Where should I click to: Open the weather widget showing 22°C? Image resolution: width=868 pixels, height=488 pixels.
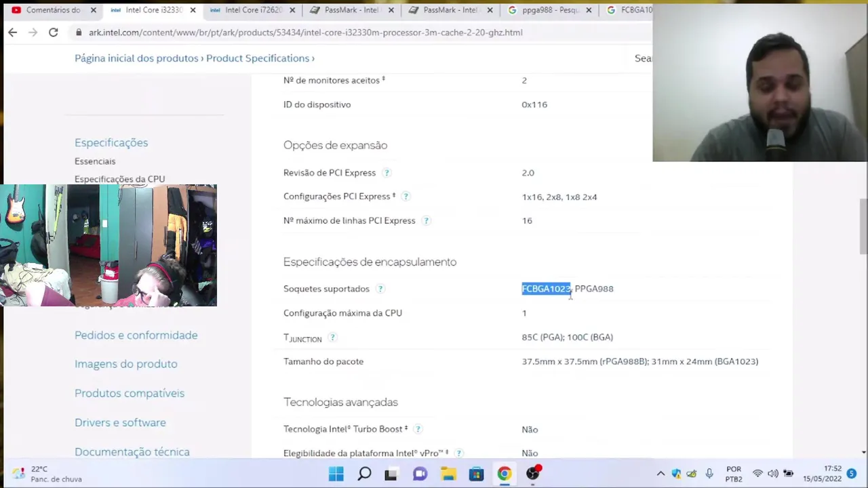tap(47, 474)
